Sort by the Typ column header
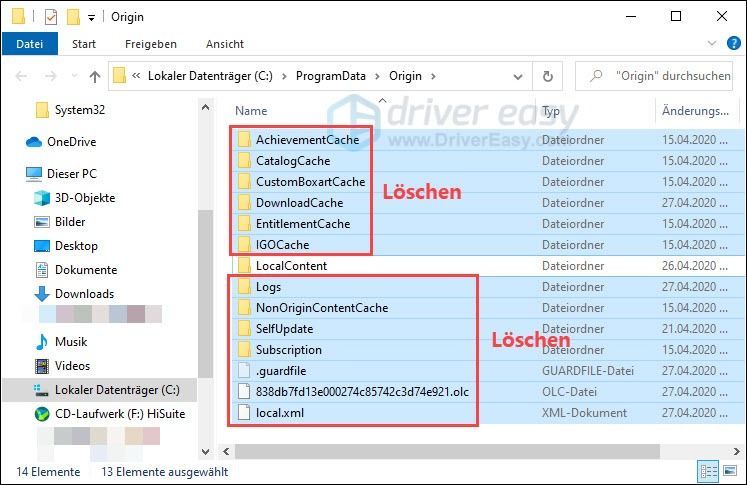The width and height of the screenshot is (747, 485). (551, 111)
